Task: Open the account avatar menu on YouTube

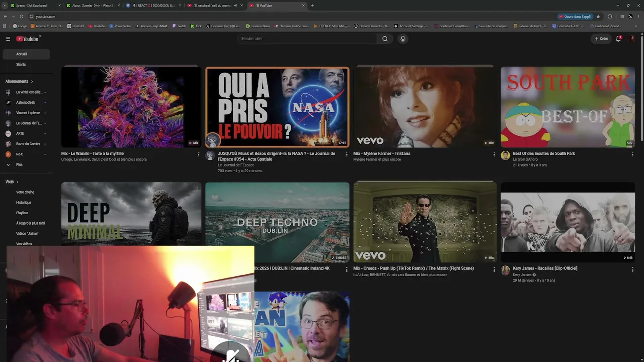Action: click(632, 39)
